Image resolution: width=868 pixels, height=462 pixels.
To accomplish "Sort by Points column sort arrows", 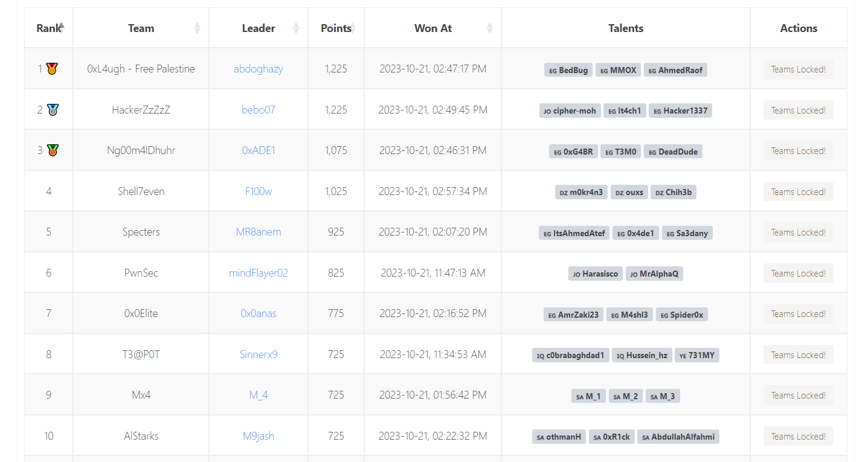I will pyautogui.click(x=353, y=28).
